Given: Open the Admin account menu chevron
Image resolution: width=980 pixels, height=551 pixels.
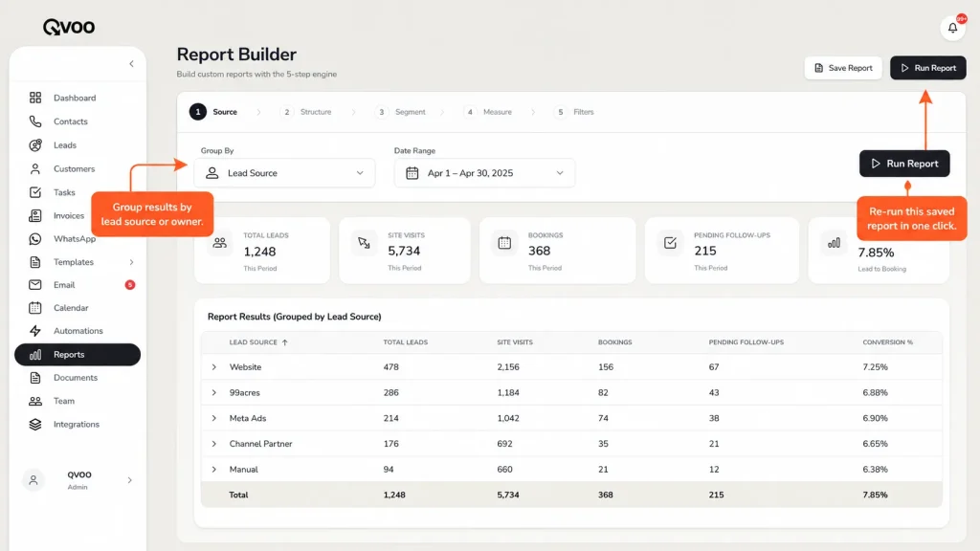Looking at the screenshot, I should pyautogui.click(x=129, y=480).
